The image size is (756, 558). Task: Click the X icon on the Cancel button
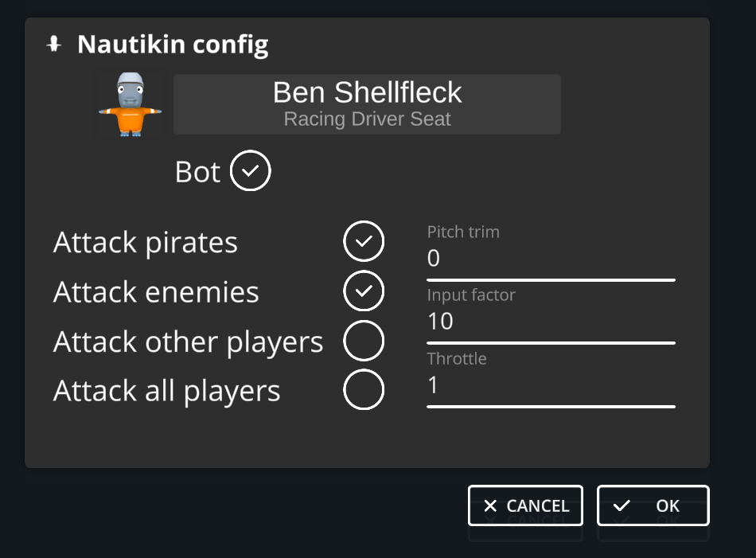[x=490, y=506]
